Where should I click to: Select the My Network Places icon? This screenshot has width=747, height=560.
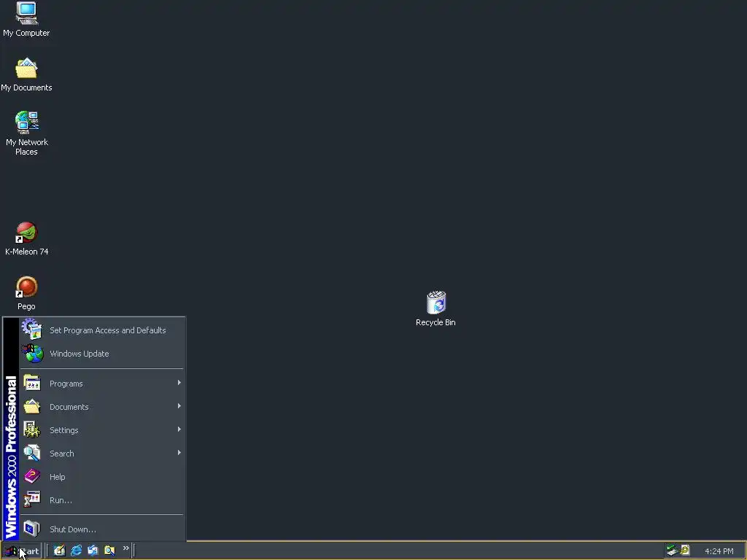click(26, 133)
